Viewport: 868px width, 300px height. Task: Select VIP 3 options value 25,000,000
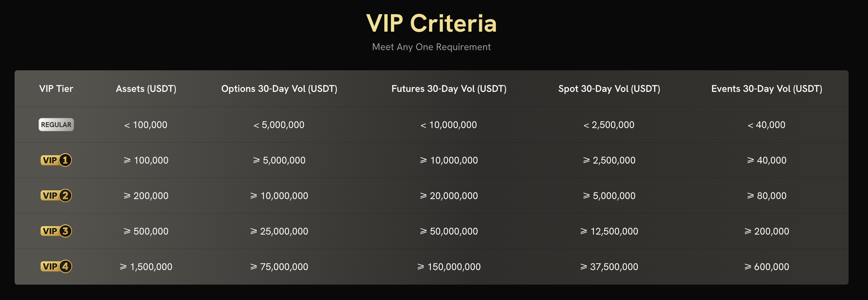[x=279, y=231]
